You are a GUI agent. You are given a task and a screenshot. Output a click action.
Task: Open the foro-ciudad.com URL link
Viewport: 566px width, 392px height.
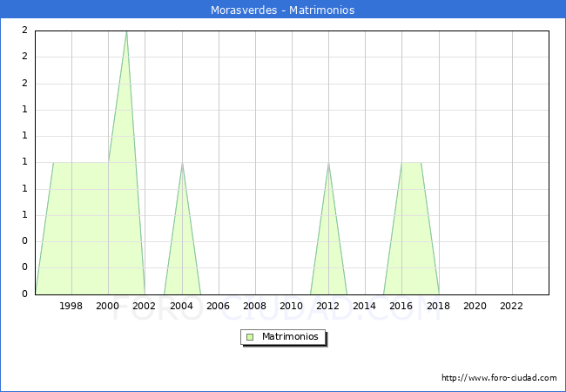pyautogui.click(x=499, y=378)
